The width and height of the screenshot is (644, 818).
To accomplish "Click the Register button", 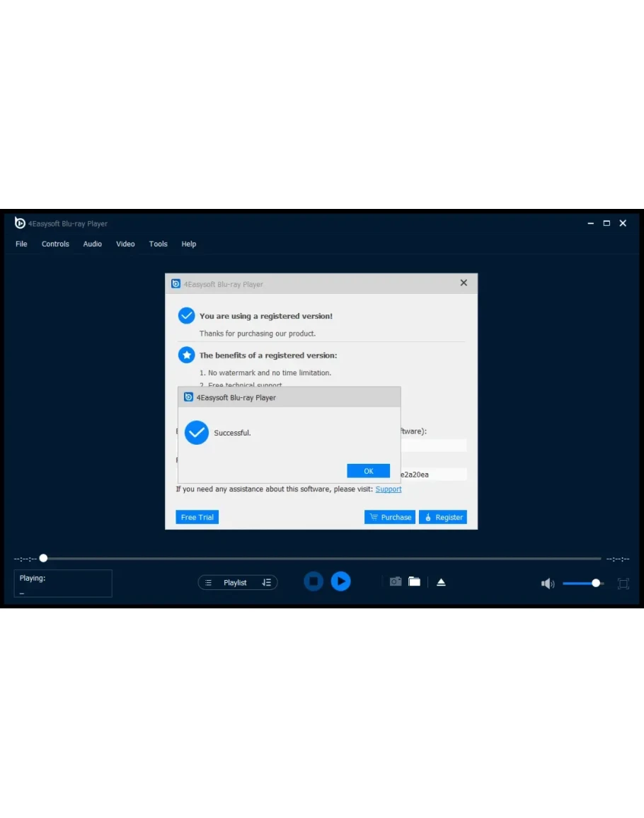I will (x=442, y=517).
